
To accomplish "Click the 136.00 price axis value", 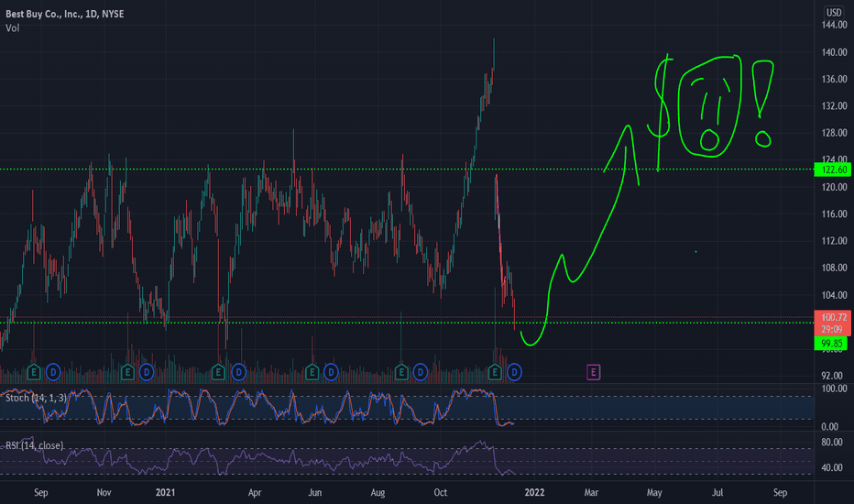I will click(834, 79).
